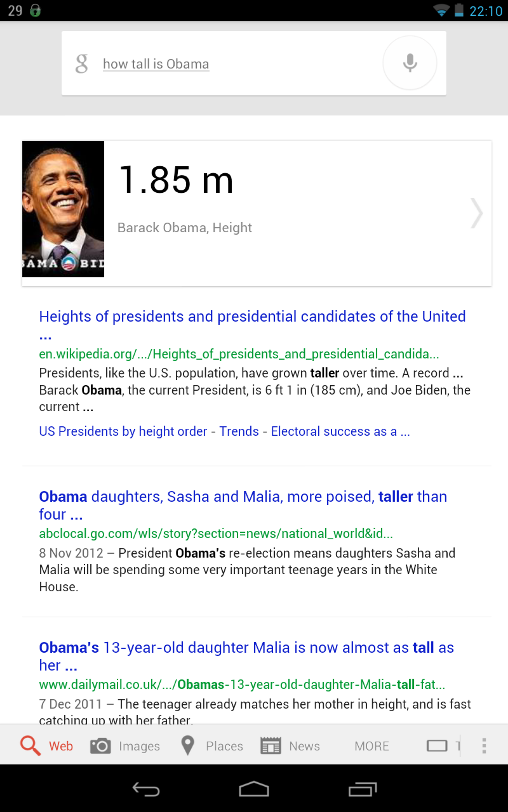Tap the News calendar icon
The width and height of the screenshot is (508, 812).
(x=271, y=746)
